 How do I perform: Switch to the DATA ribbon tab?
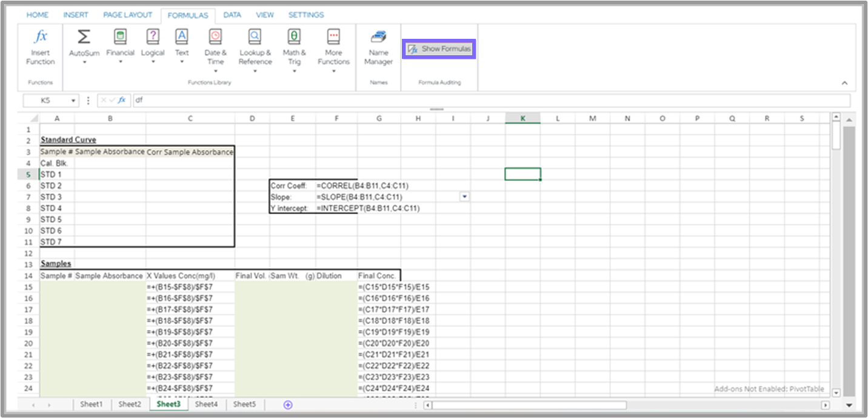pyautogui.click(x=232, y=15)
